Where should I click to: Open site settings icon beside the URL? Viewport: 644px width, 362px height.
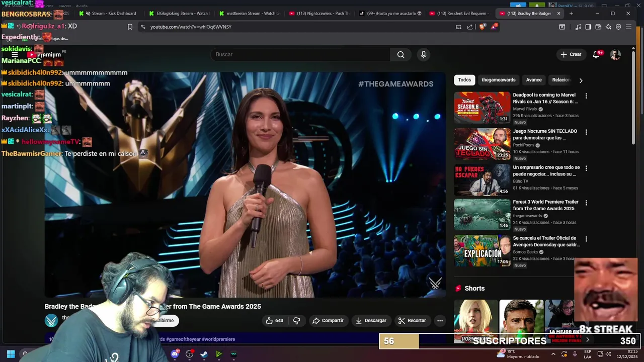coord(143,27)
